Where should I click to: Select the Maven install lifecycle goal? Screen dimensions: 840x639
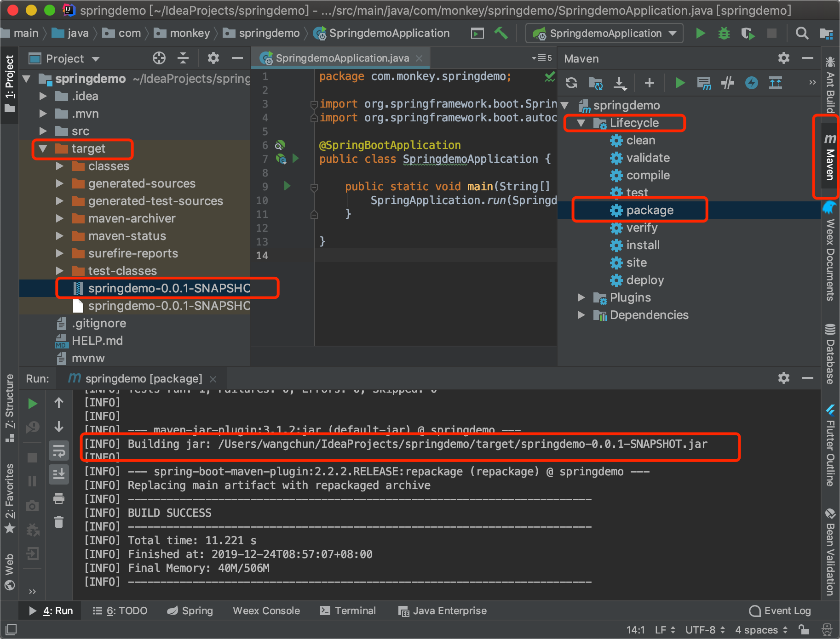pyautogui.click(x=643, y=245)
